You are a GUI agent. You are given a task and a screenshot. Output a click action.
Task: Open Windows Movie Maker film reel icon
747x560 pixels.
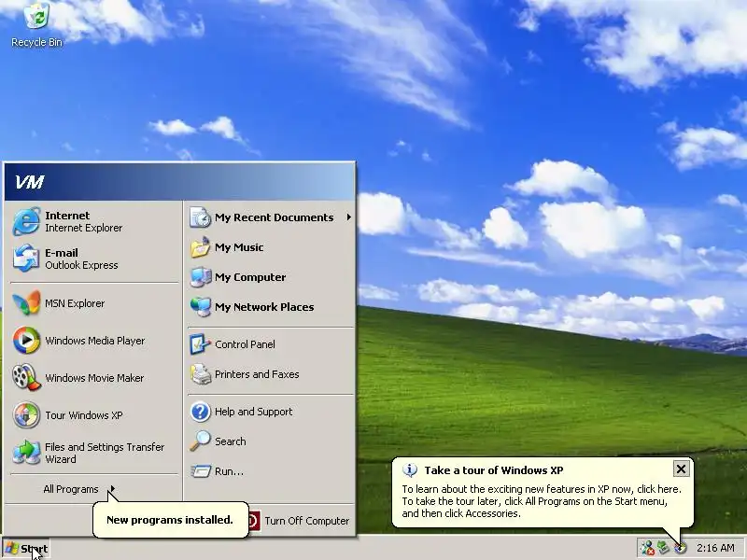26,378
